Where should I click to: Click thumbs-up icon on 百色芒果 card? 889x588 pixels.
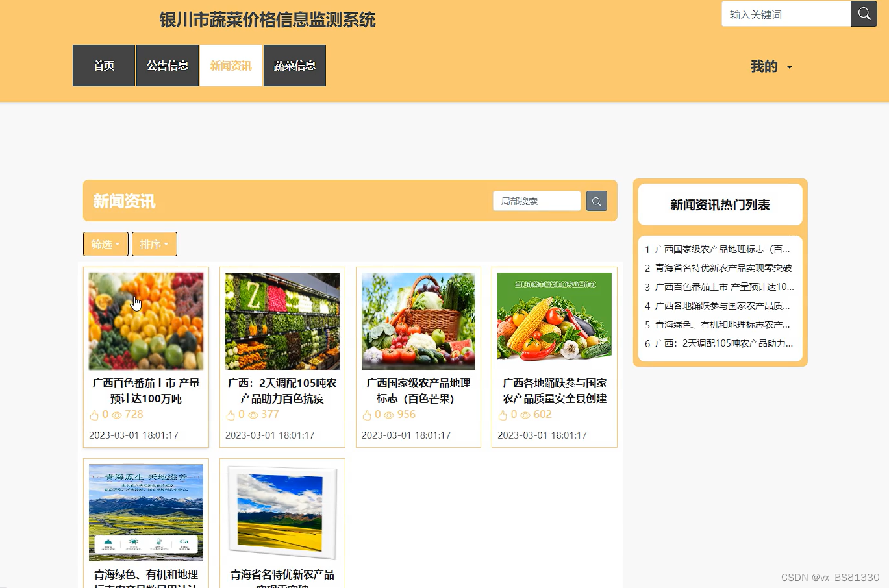coord(367,415)
